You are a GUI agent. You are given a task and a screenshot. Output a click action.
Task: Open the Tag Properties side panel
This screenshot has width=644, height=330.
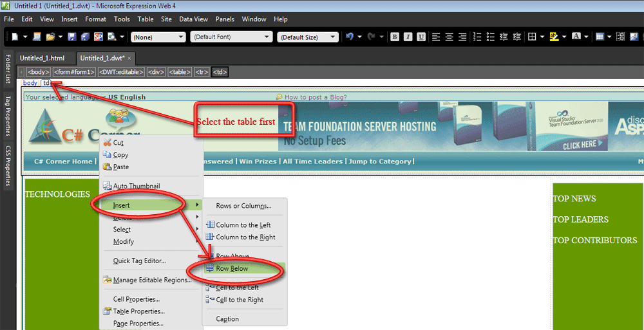(x=7, y=116)
